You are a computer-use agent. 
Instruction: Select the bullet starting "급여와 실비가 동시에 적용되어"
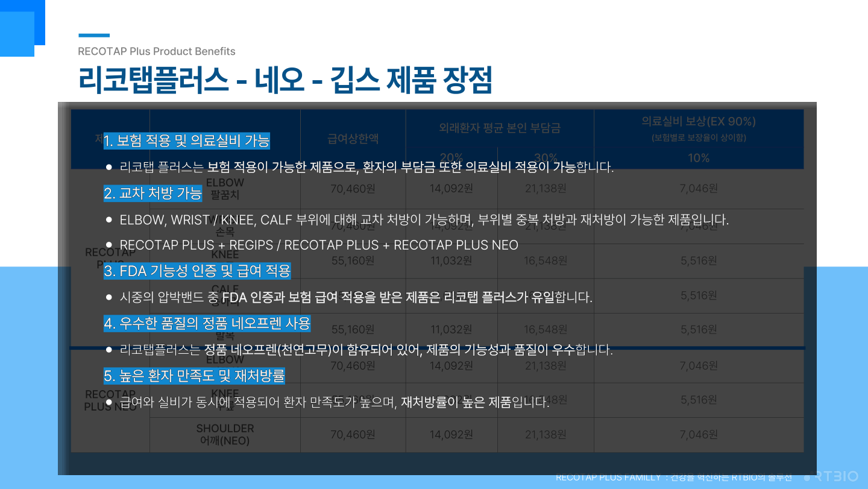pyautogui.click(x=327, y=402)
